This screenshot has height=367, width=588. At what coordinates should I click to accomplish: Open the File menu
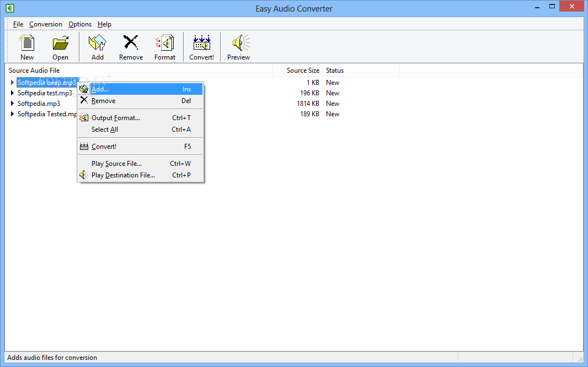click(x=18, y=24)
